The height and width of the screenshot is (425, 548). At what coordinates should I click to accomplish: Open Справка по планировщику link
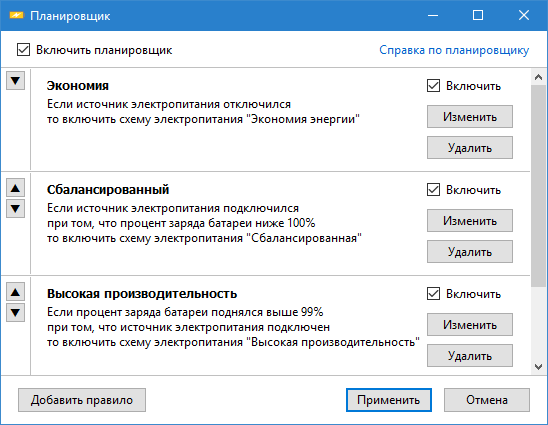pos(454,50)
